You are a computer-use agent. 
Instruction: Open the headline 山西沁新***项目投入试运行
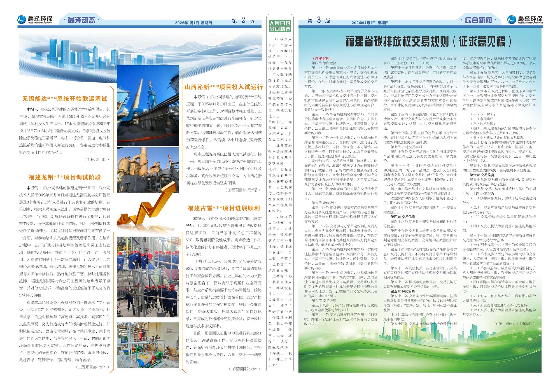(x=223, y=87)
